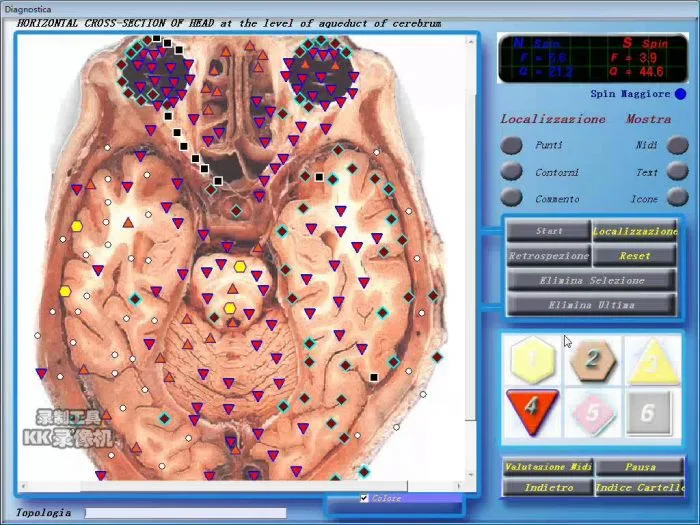Click the Reset button
Image resolution: width=700 pixels, height=525 pixels.
click(x=635, y=256)
